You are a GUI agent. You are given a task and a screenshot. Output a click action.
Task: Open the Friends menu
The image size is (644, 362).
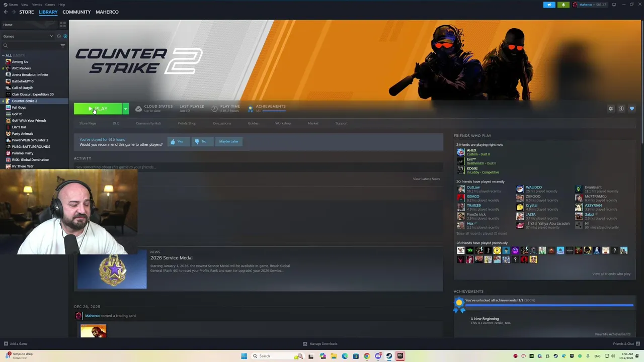coord(37,5)
